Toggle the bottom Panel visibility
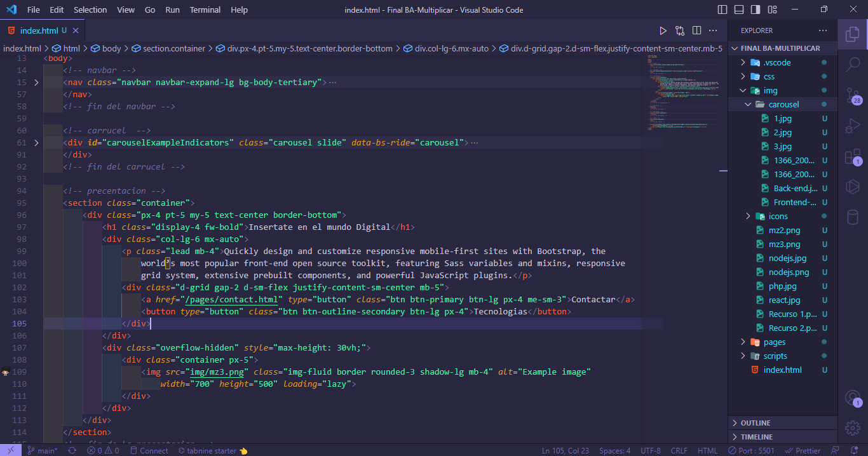The height and width of the screenshot is (456, 868). pyautogui.click(x=738, y=10)
